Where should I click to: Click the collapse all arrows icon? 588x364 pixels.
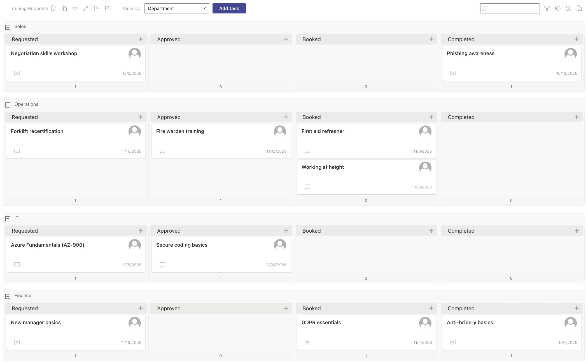(x=86, y=8)
